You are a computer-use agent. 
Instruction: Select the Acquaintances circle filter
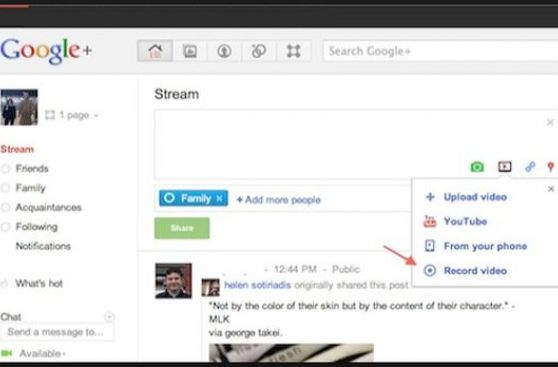coord(48,207)
